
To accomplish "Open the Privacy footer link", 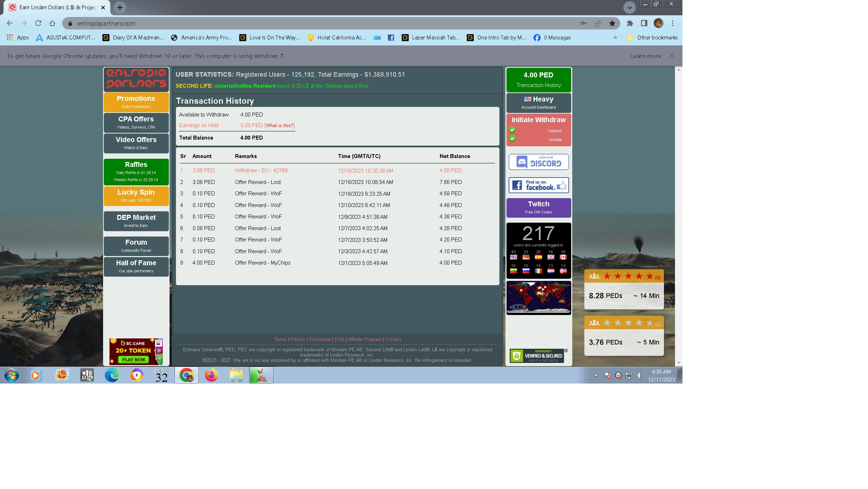I will coord(298,339).
